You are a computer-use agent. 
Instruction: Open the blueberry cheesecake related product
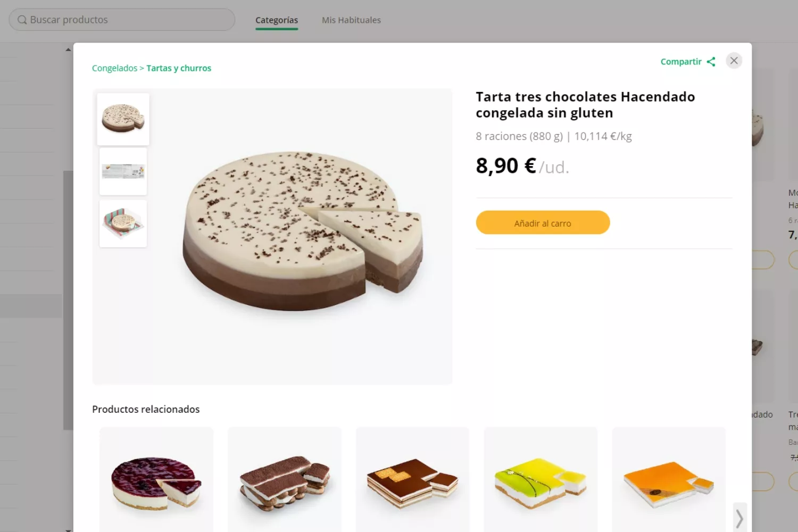tap(156, 481)
